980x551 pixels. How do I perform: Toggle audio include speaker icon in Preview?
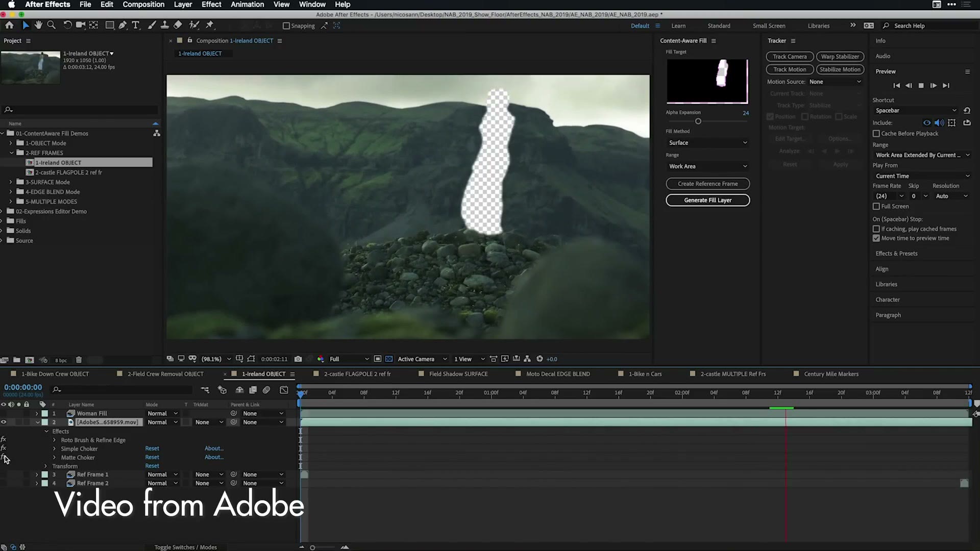click(939, 122)
